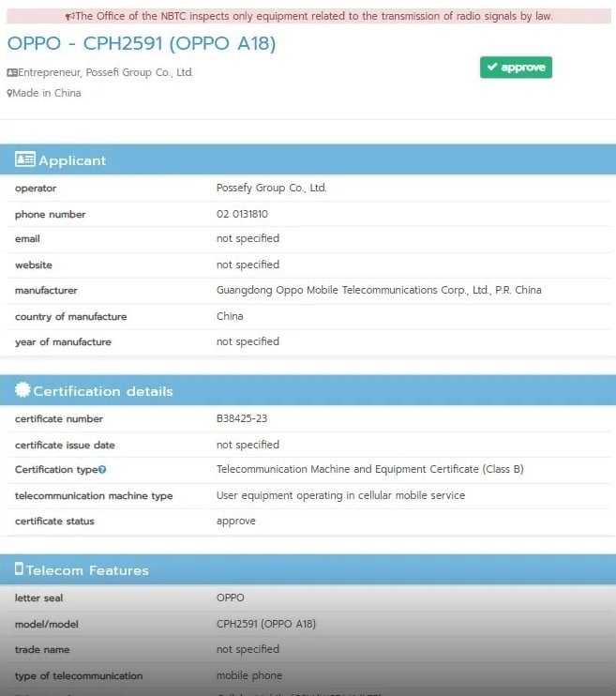Select the Applicant section header
This screenshot has width=616, height=696.
tap(308, 159)
